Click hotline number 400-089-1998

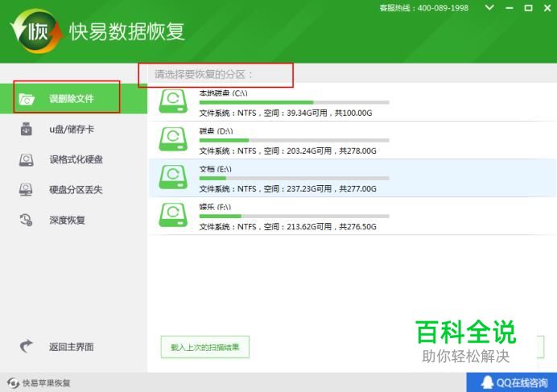[x=443, y=8]
